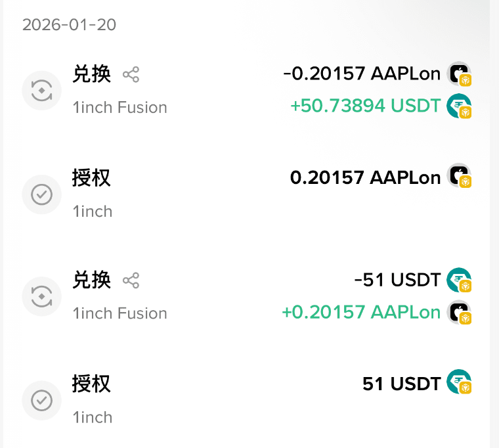Tap the 1inch Fusion label under the top swap

pos(120,107)
